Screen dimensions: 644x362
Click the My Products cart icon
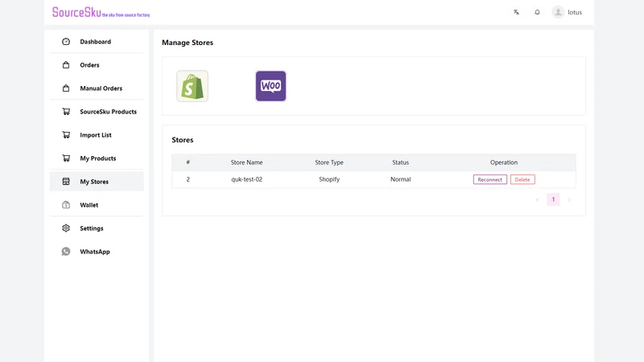coord(66,158)
